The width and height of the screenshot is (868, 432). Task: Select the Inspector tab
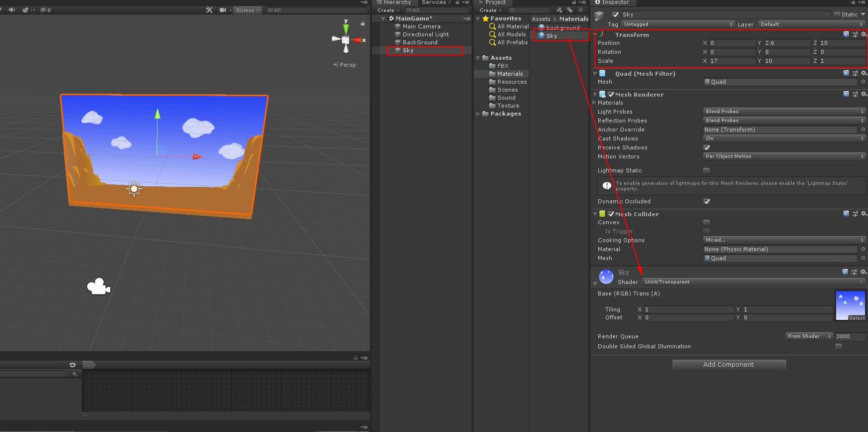[612, 2]
